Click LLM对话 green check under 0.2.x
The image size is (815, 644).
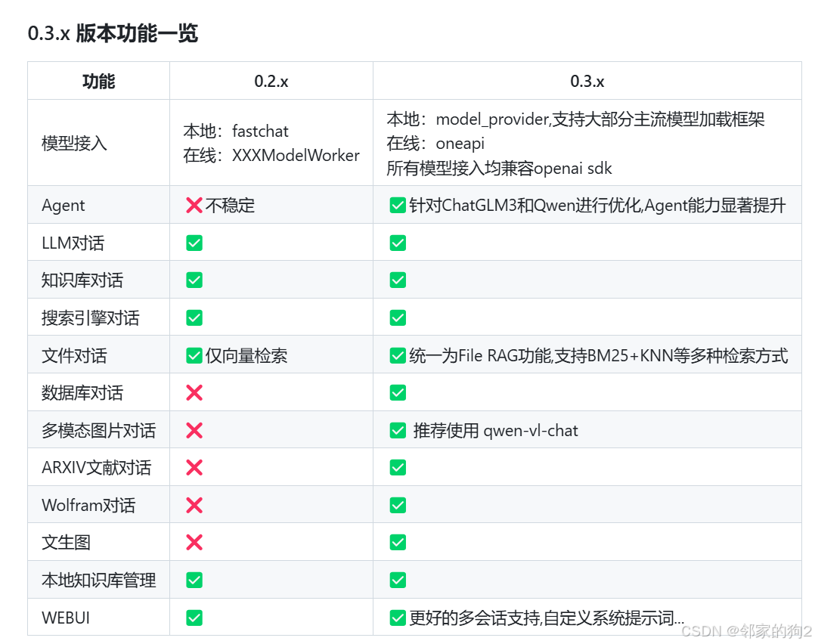pos(194,243)
